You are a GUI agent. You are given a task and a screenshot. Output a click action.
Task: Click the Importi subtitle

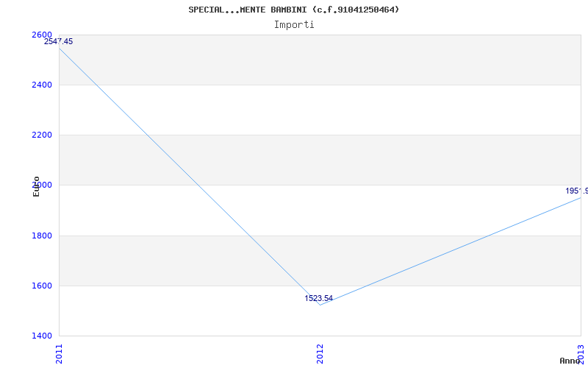pos(294,25)
